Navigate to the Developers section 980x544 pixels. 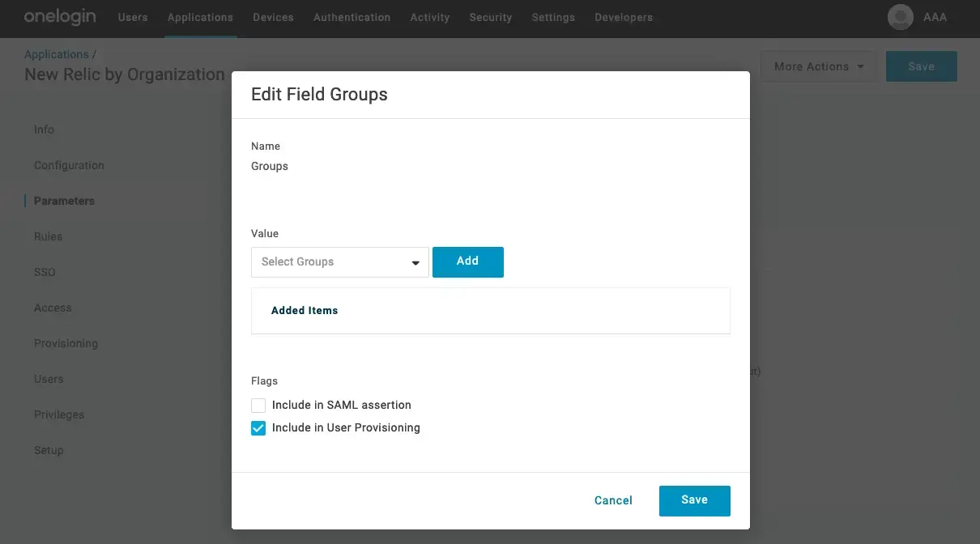(x=623, y=17)
